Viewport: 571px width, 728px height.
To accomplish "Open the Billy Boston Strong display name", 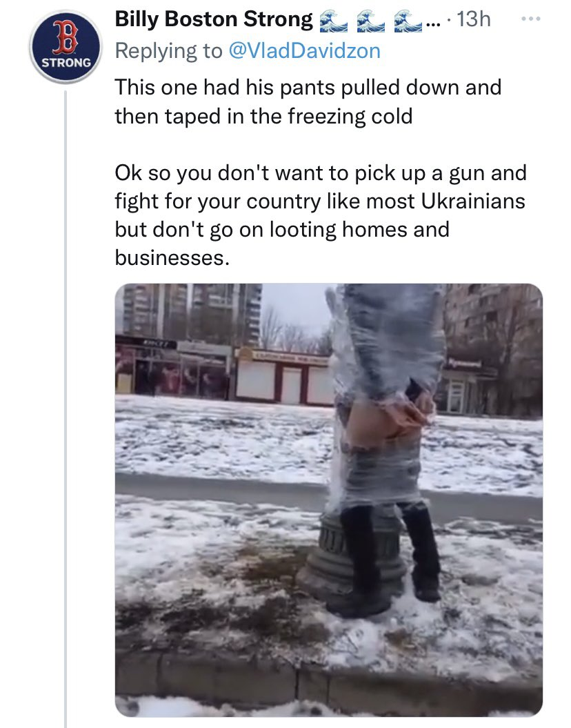I will (x=214, y=19).
